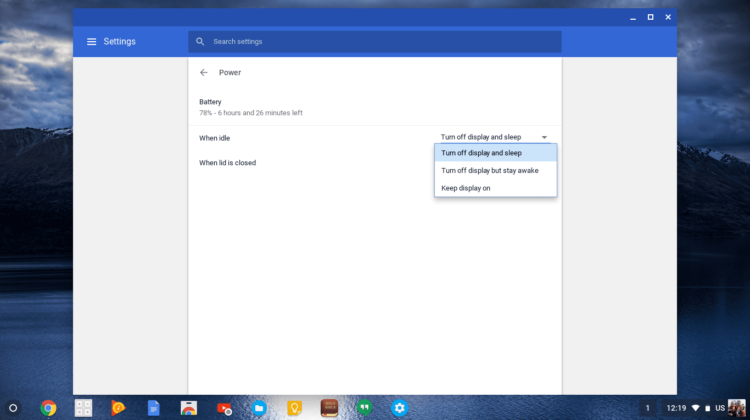Screen dimensions: 750x420
Task: Open Google Chrome from the shelf
Action: (48, 407)
